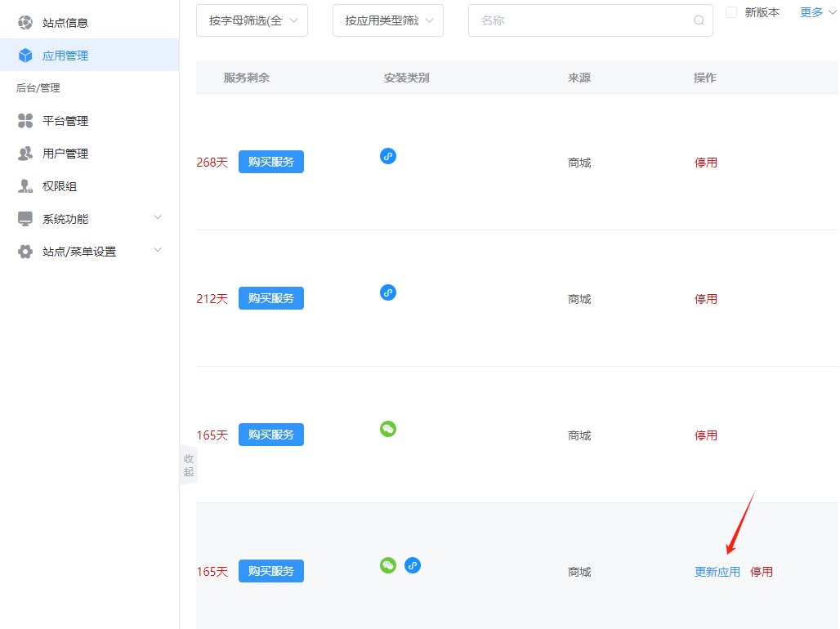Click the 212天 remaining days text
Screen dimensions: 840x629
pos(212,299)
